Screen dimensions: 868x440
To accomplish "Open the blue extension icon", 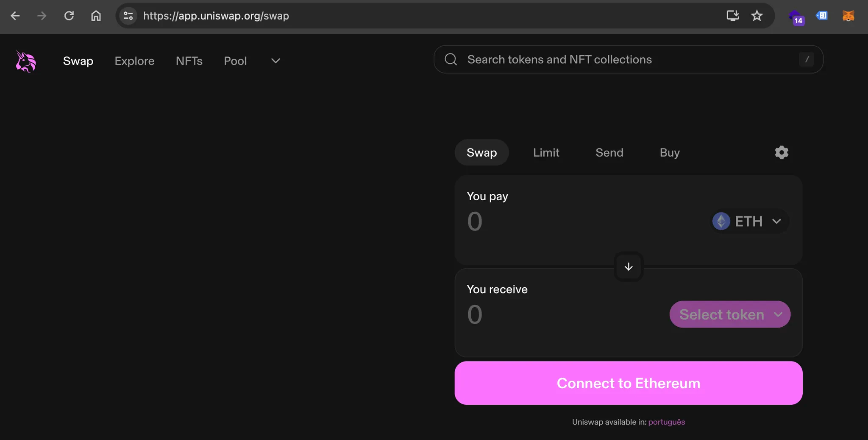I will pos(822,16).
